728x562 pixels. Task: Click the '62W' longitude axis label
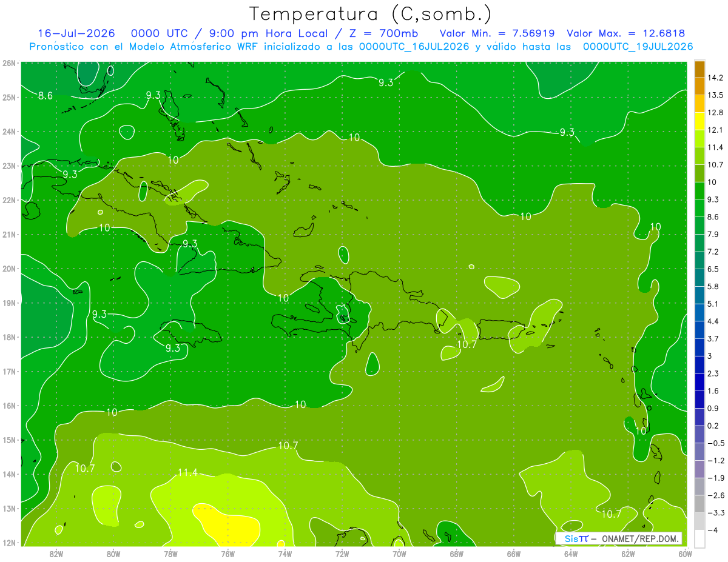pyautogui.click(x=628, y=554)
